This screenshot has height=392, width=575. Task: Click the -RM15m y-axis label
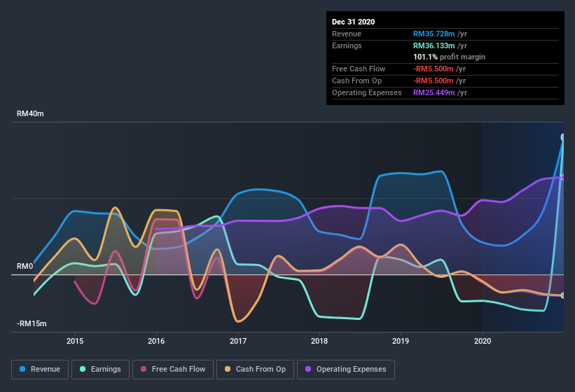(32, 323)
